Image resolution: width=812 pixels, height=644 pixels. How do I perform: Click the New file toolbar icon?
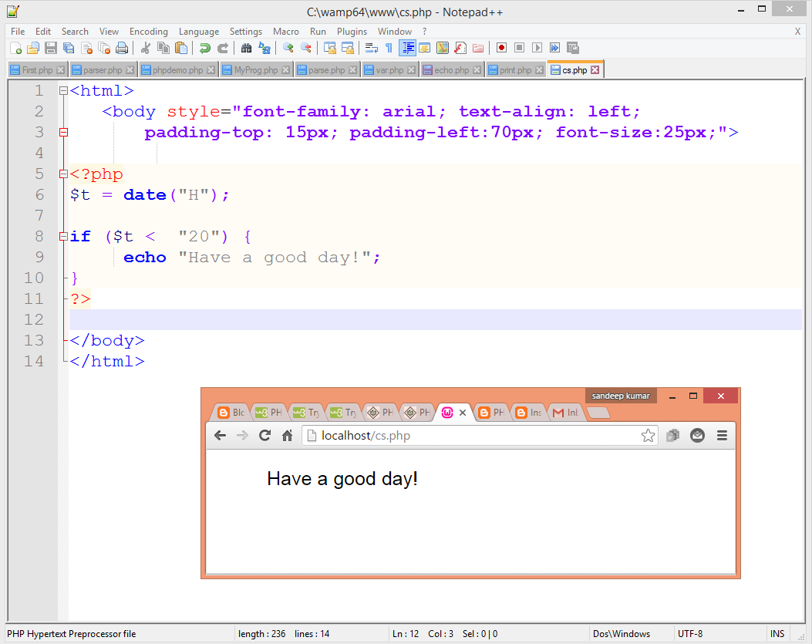[x=15, y=48]
